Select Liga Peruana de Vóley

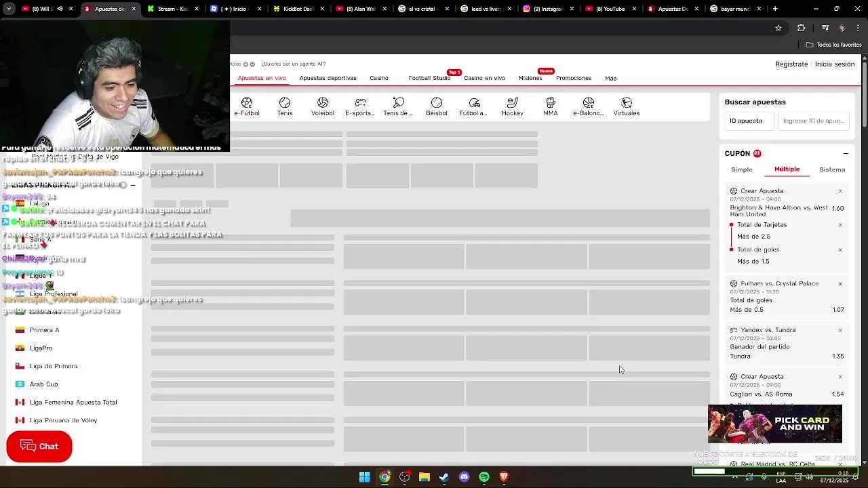tap(63, 420)
